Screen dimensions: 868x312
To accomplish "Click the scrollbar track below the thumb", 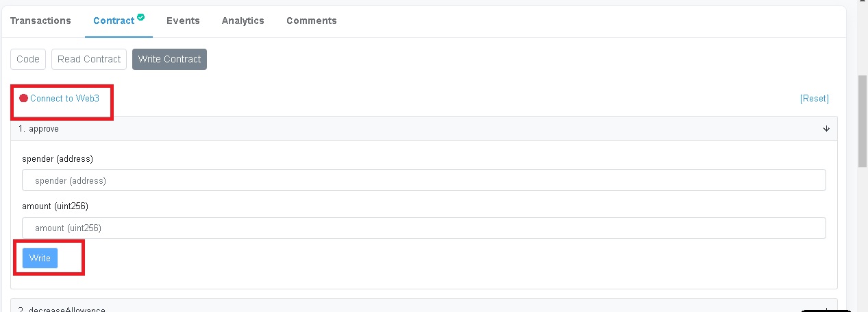I will 863,237.
